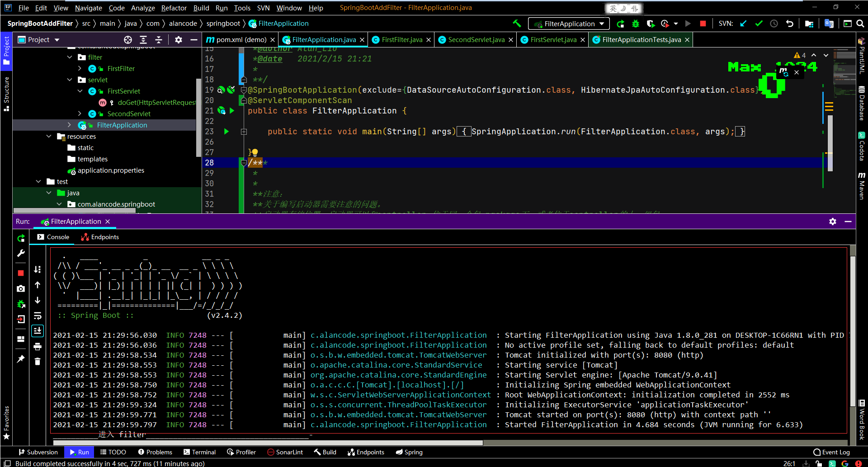Open the Project view mode dropdown
This screenshot has width=868, height=467.
57,40
